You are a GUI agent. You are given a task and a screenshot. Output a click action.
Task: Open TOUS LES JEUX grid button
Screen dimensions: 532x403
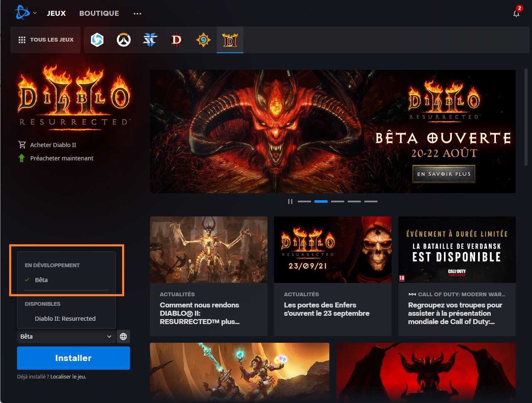coord(46,40)
